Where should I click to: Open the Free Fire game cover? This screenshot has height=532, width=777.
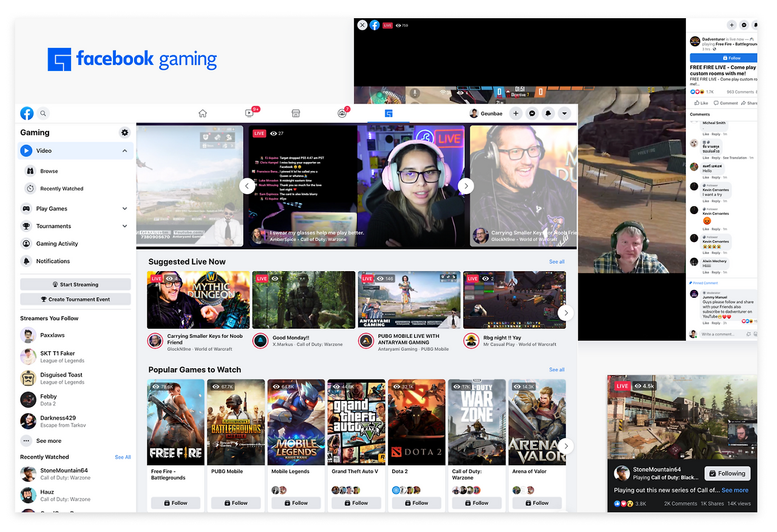(x=176, y=422)
